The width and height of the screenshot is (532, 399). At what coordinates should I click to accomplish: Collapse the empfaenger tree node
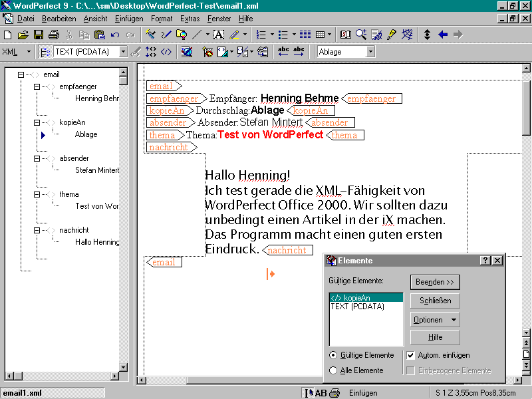click(x=37, y=87)
